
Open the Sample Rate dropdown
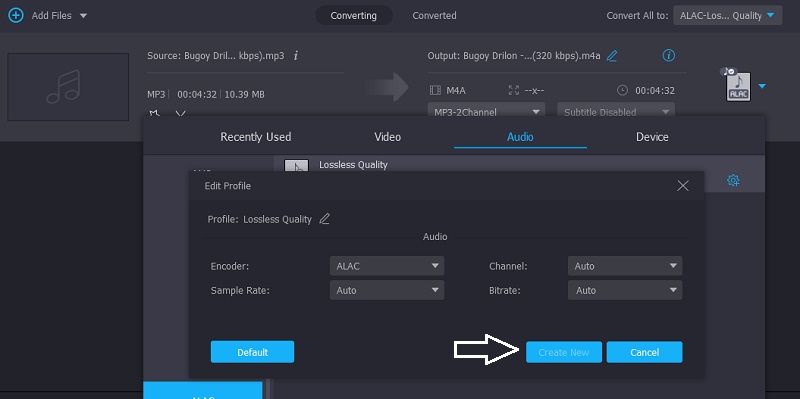click(x=387, y=290)
